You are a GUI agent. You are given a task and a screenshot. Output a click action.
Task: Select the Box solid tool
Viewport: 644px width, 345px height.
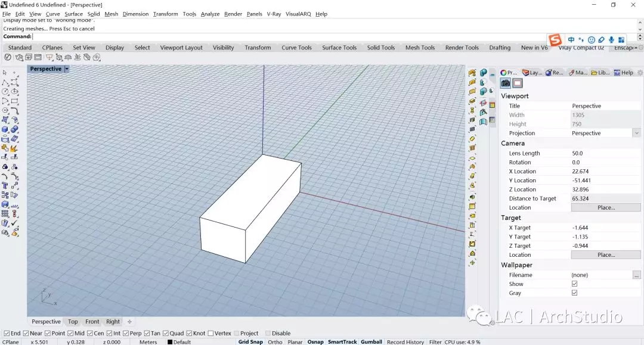click(5, 129)
